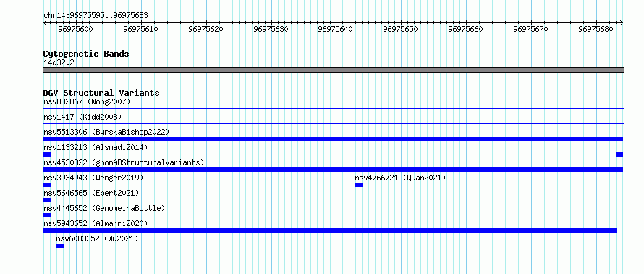The width and height of the screenshot is (644, 274).
Task: Click ruler position 96975610
Action: (x=141, y=29)
